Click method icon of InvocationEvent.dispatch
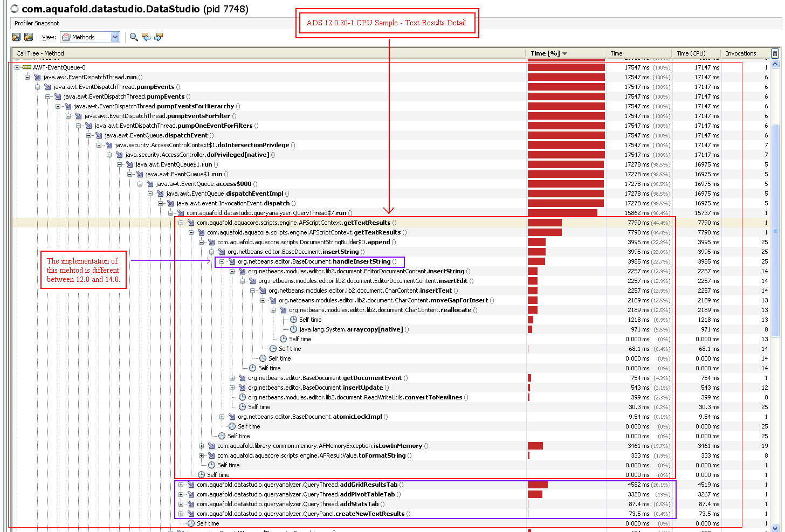Screen dimensions: 785x532 [x=170, y=203]
